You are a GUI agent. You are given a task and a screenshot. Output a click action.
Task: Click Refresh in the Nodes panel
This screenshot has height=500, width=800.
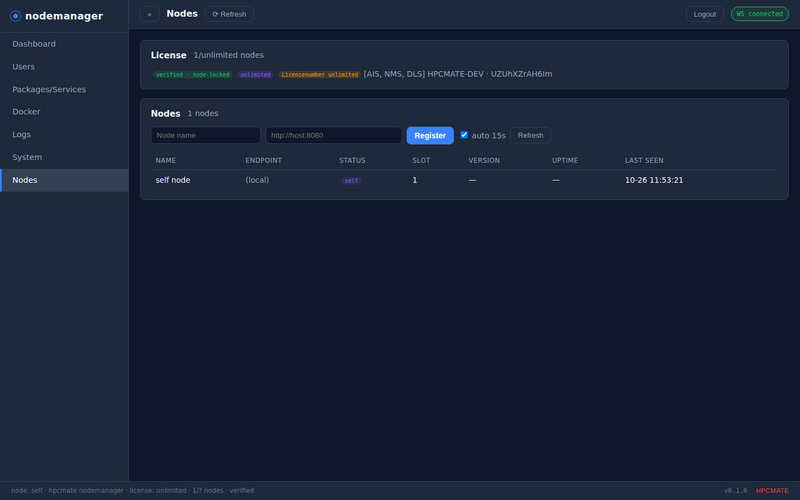tap(530, 135)
